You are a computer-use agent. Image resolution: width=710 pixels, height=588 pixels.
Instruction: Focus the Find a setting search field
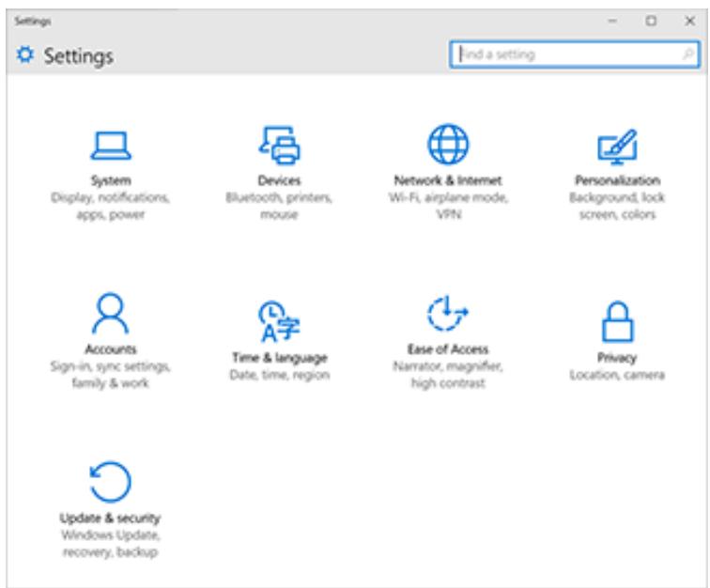[575, 54]
